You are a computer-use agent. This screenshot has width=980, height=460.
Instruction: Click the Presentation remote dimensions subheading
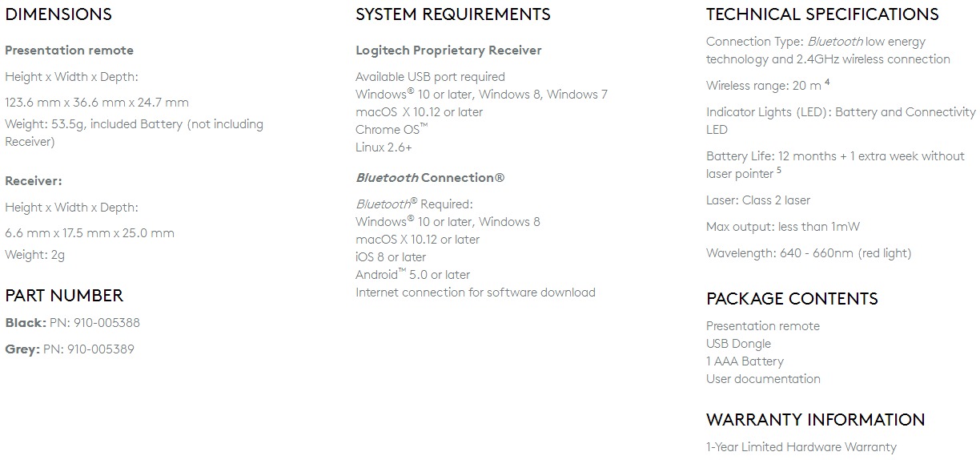point(69,50)
